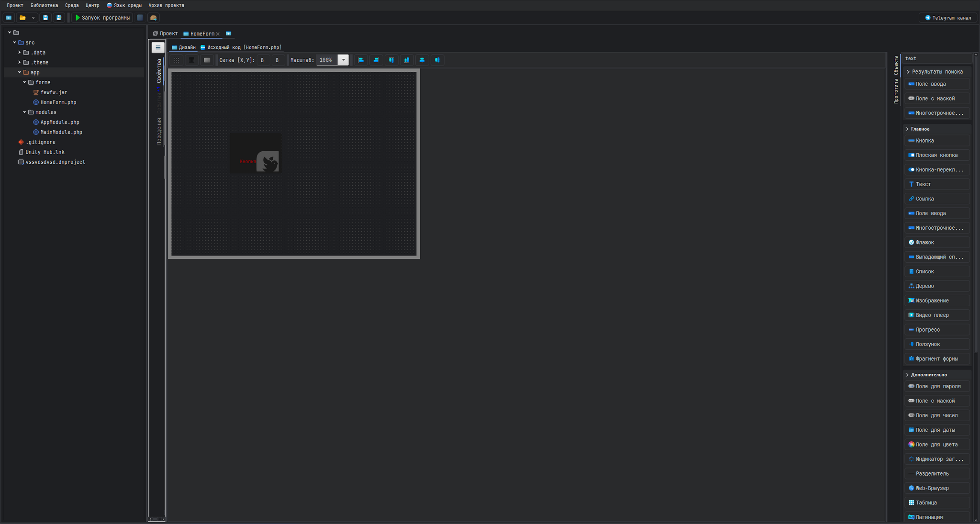Switch to the Объекты vertical tab

point(896,66)
